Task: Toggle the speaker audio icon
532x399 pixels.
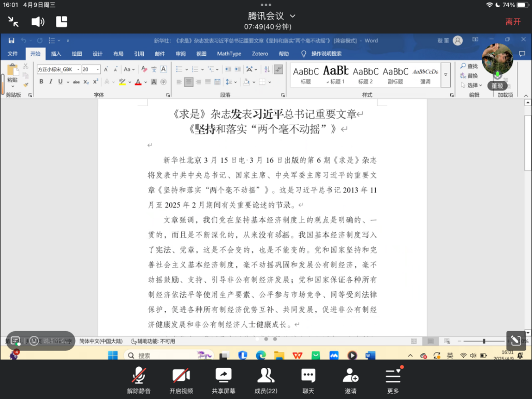Action: tap(38, 22)
